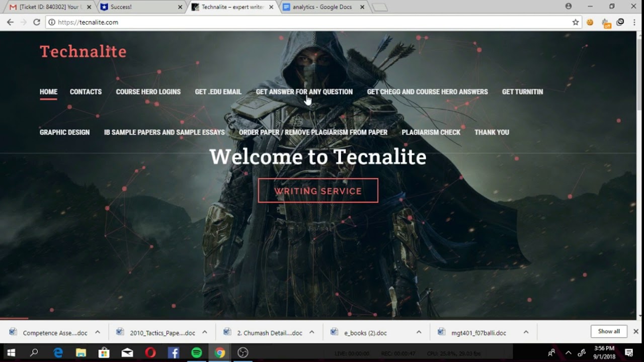Open the Windows Start menu
The height and width of the screenshot is (362, 644).
11,352
